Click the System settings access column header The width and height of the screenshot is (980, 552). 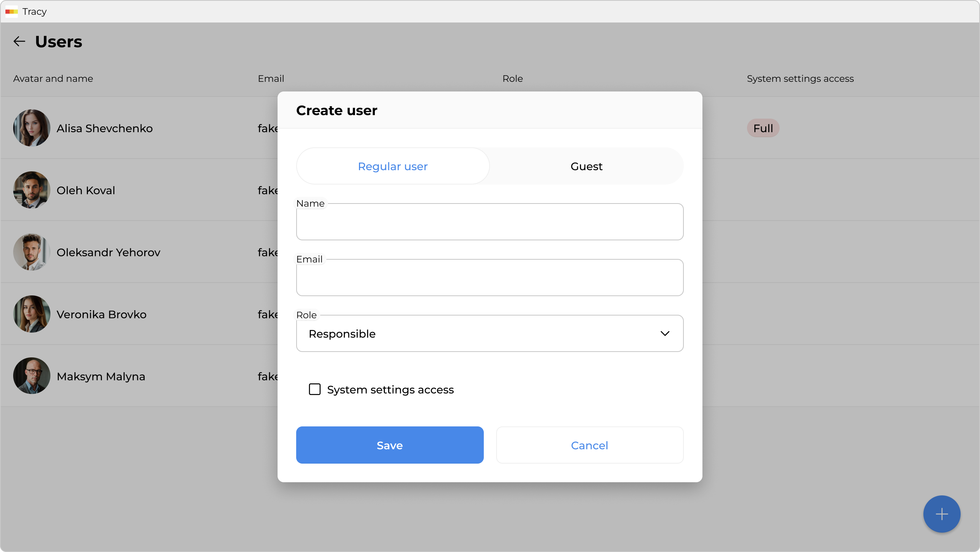point(800,79)
